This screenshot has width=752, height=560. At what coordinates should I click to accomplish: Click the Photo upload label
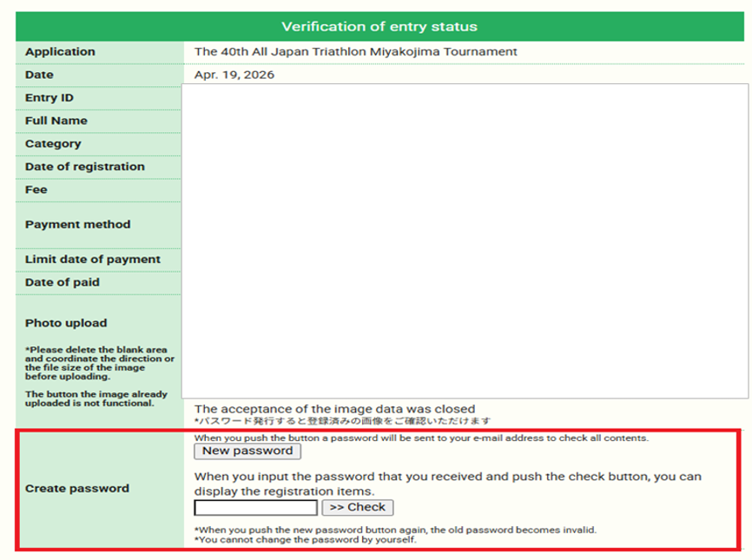coord(66,323)
